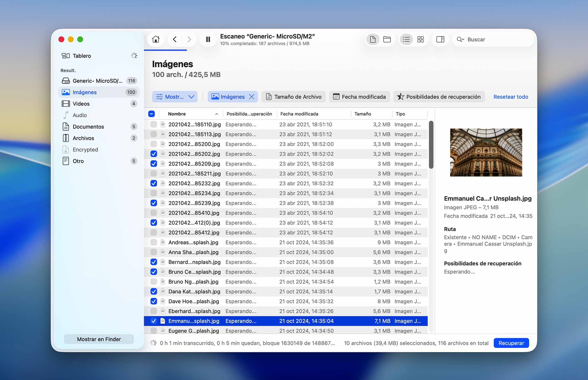Switch to file view icon
This screenshot has height=380, width=588.
(x=373, y=39)
